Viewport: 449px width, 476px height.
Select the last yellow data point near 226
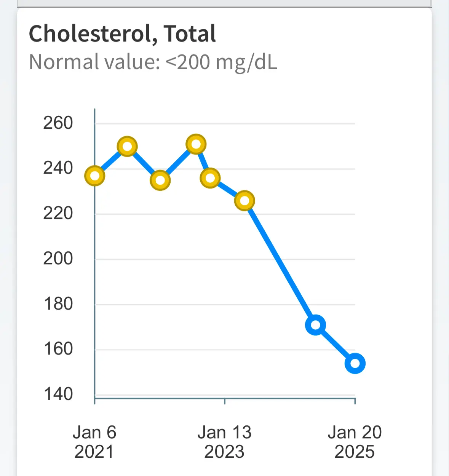pyautogui.click(x=244, y=201)
